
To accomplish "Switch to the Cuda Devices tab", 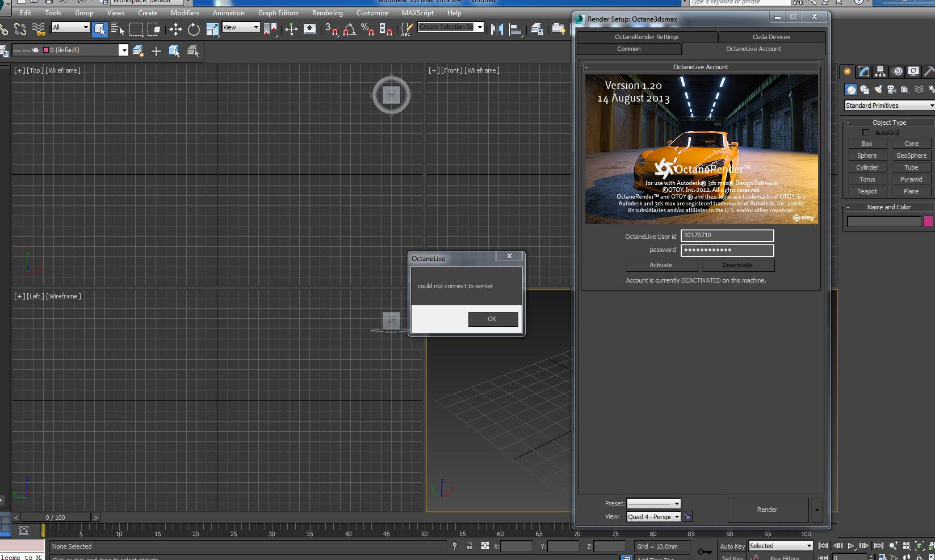I will [771, 37].
